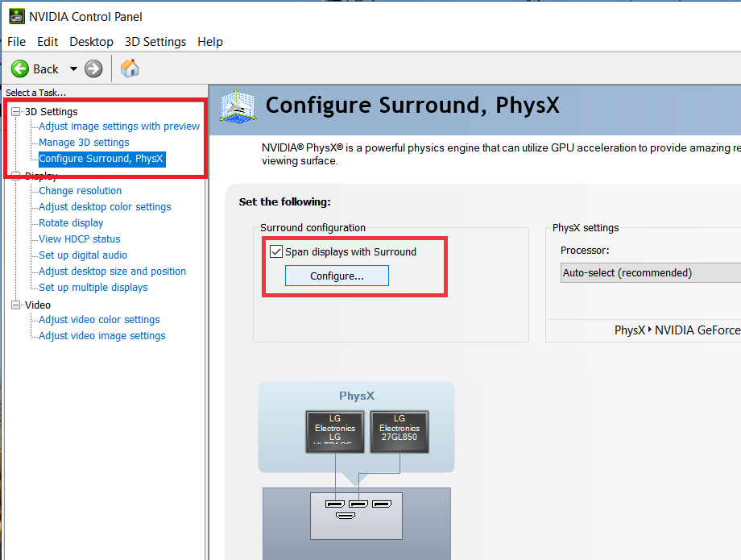
Task: Open the Desktop menu
Action: point(91,42)
